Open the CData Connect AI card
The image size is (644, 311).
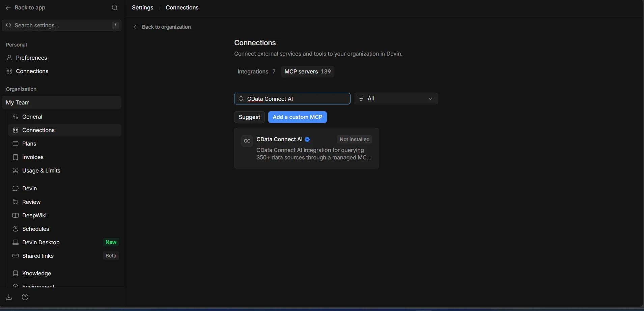tap(307, 148)
